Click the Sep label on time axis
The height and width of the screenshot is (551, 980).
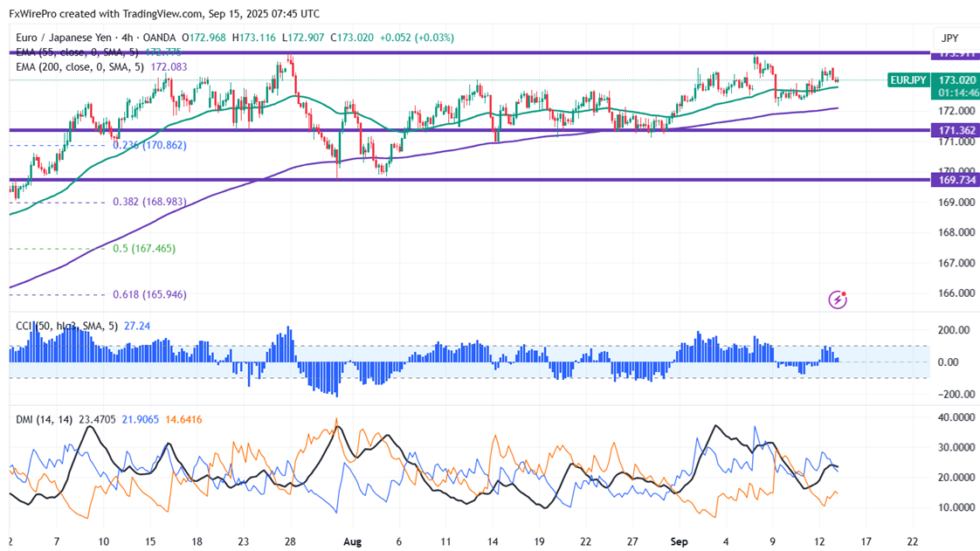point(680,541)
